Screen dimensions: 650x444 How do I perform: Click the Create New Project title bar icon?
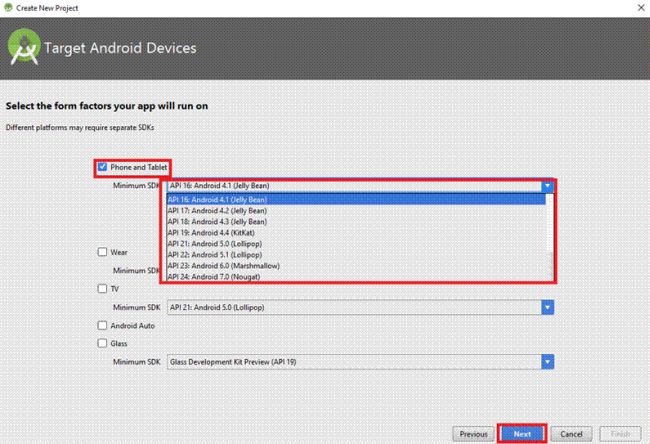click(x=8, y=7)
